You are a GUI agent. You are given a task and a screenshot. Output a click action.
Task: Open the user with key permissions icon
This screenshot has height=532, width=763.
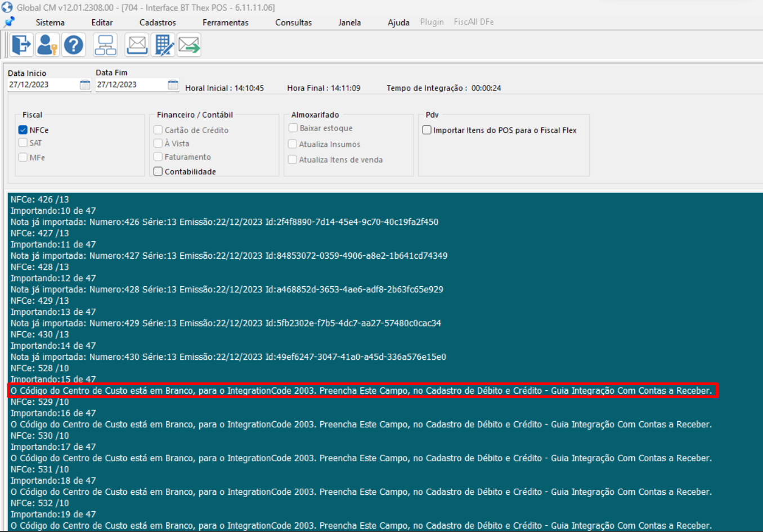click(x=47, y=44)
